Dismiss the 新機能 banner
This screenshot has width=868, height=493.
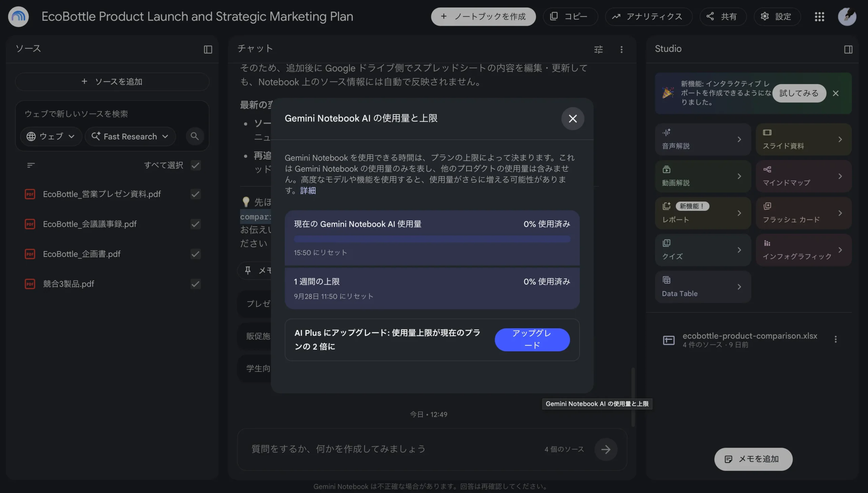836,93
